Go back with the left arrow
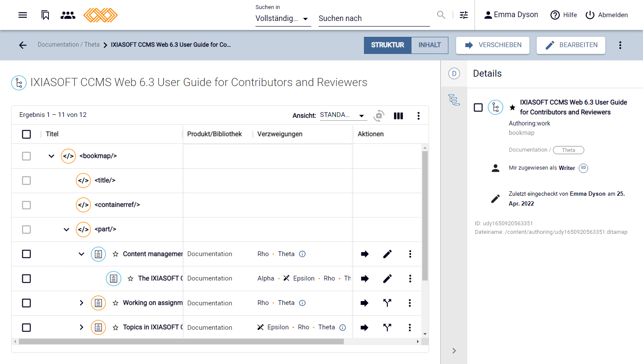This screenshot has height=364, width=643. 23,45
